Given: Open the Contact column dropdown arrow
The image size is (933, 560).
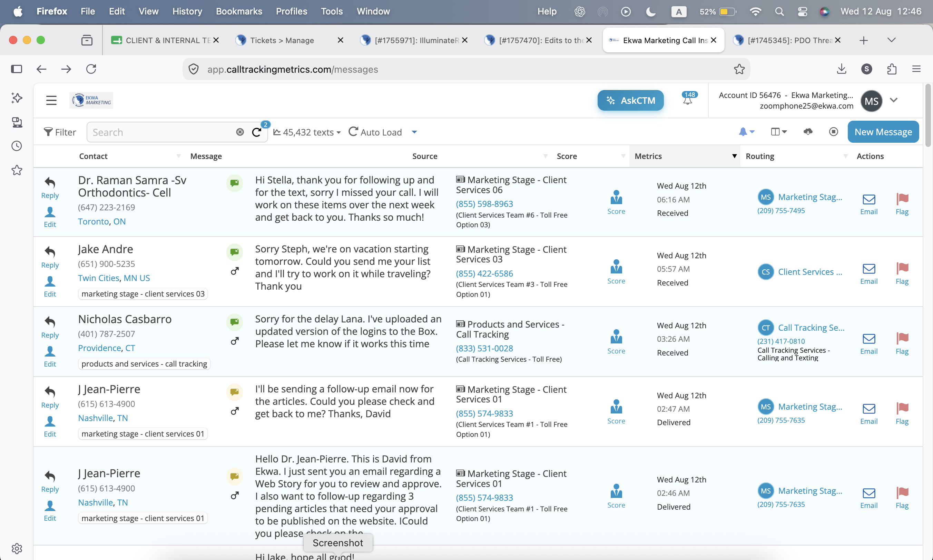Looking at the screenshot, I should pos(179,156).
